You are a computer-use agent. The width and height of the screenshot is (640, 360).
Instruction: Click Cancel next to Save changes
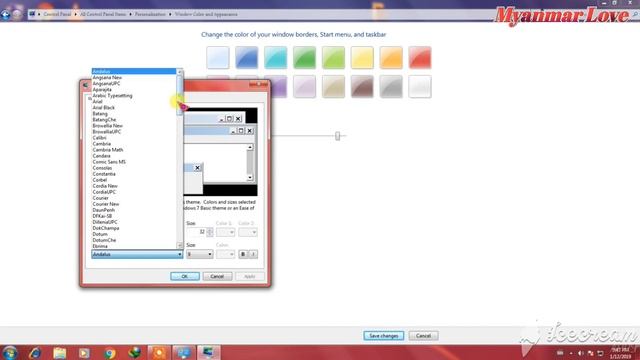[x=423, y=336]
